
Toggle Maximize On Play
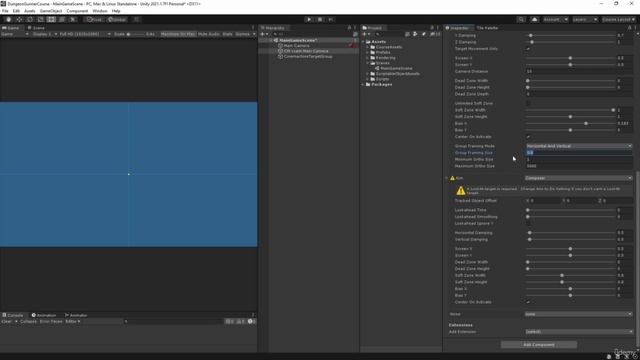[x=178, y=34]
